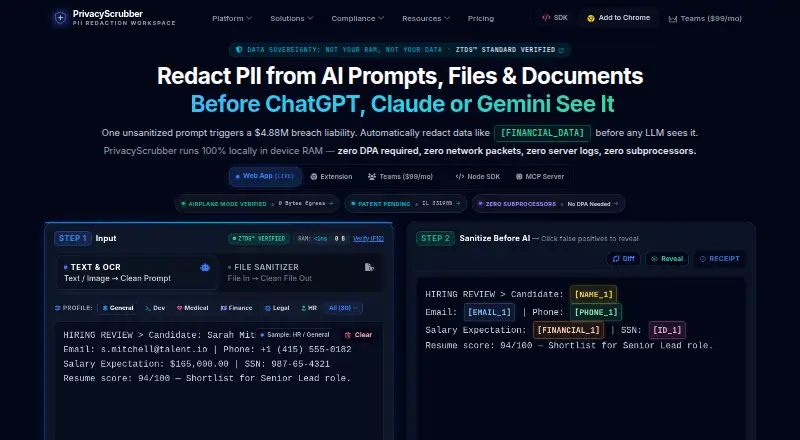Click the Chrome icon beside Add to Chrome
This screenshot has height=440, width=800.
pyautogui.click(x=591, y=18)
